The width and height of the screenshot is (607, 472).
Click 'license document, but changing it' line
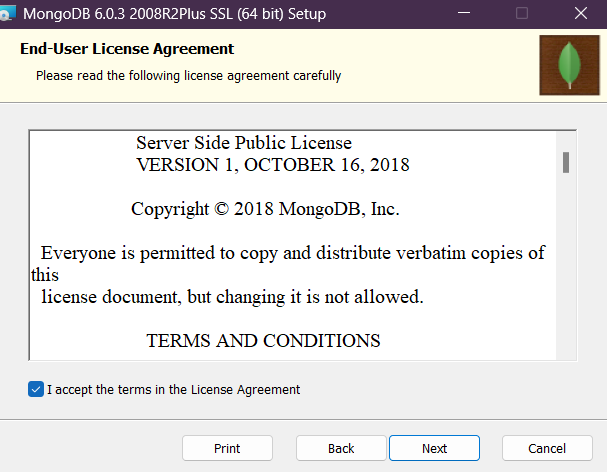coord(232,297)
